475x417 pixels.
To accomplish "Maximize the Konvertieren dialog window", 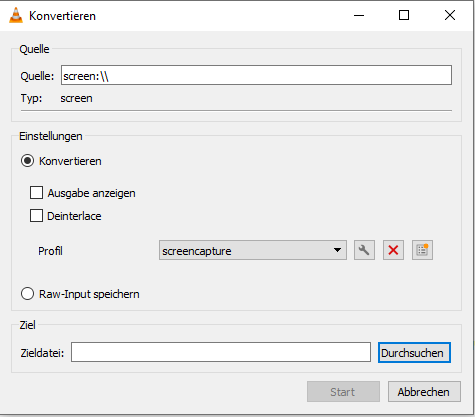I will pyautogui.click(x=404, y=15).
